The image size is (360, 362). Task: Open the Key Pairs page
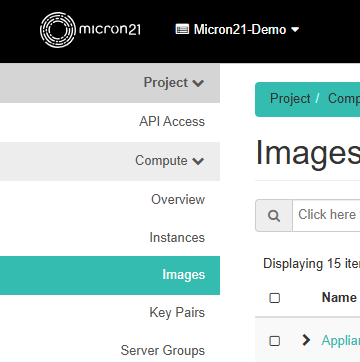[x=177, y=313]
